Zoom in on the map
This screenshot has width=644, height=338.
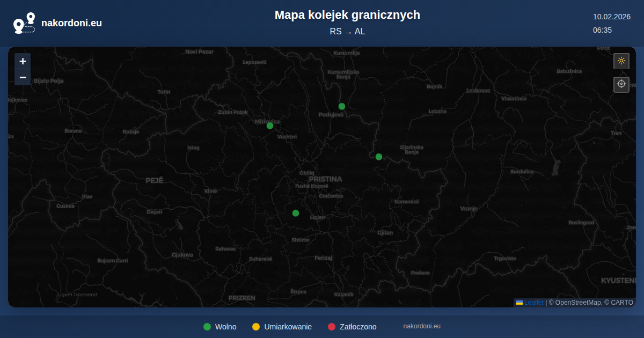pos(23,61)
